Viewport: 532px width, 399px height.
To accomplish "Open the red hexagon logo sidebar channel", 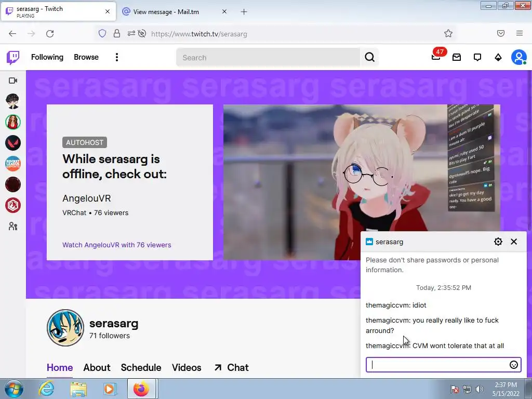I will tap(13, 205).
